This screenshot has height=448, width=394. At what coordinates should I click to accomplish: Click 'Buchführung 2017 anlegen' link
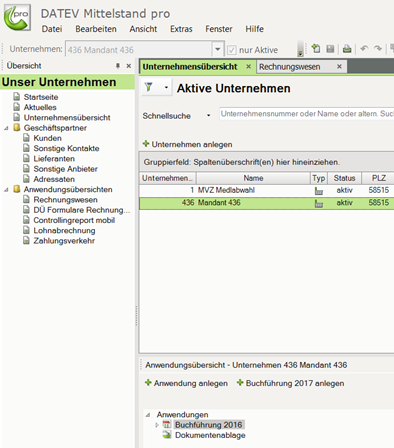(290, 383)
